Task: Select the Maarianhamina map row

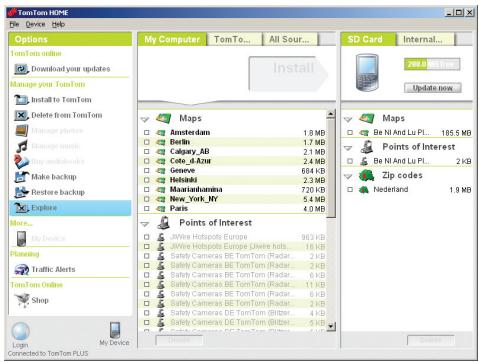Action: [x=234, y=190]
